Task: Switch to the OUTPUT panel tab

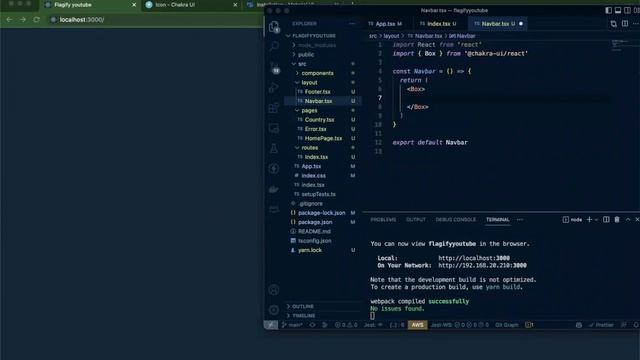Action: pos(416,220)
